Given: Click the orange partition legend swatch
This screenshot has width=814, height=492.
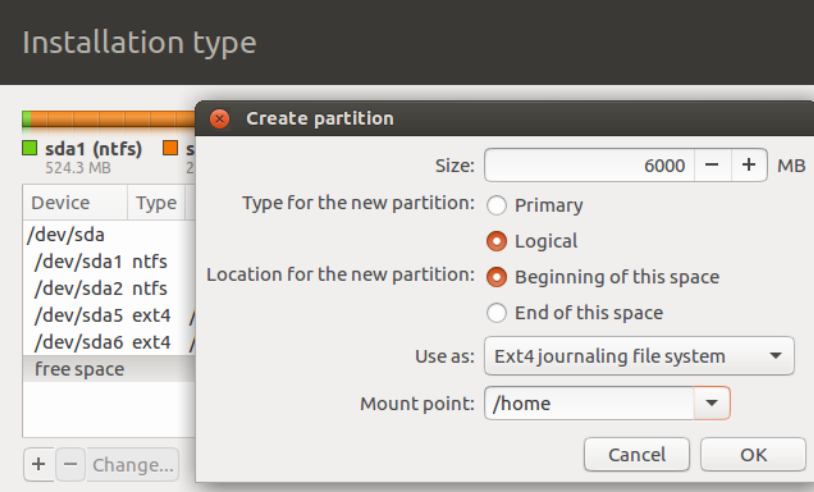Looking at the screenshot, I should 170,148.
